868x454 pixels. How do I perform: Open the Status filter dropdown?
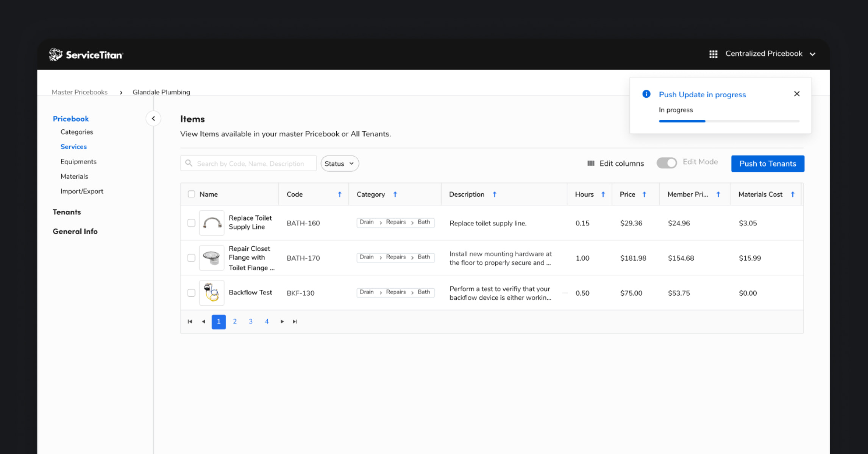[x=339, y=163]
